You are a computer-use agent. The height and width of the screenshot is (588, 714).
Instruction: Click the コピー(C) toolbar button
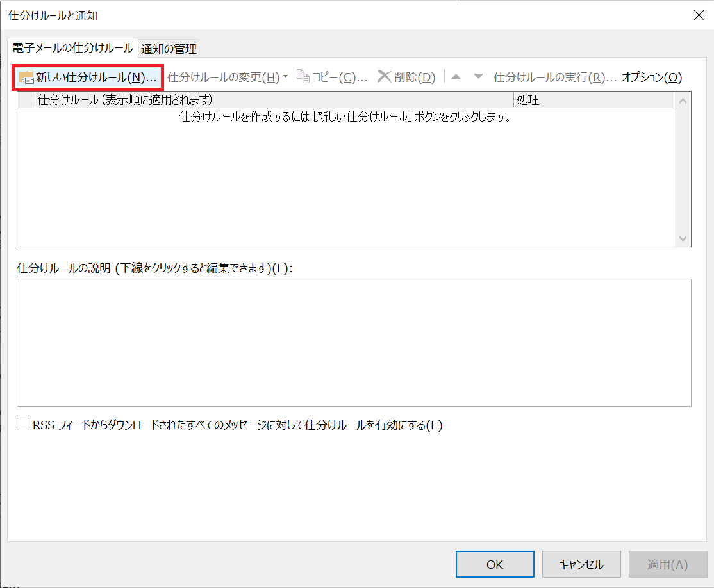point(332,78)
